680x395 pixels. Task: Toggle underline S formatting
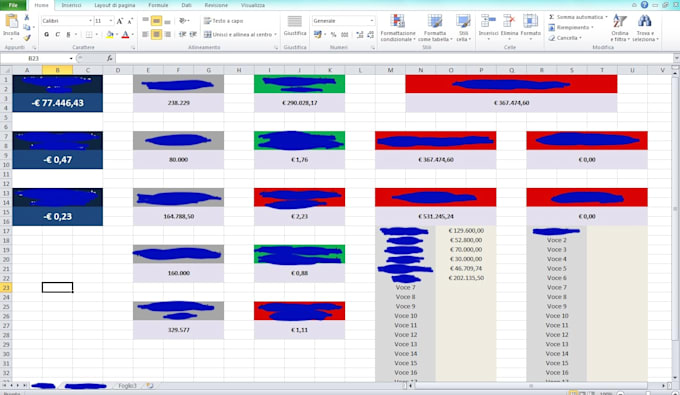point(68,34)
